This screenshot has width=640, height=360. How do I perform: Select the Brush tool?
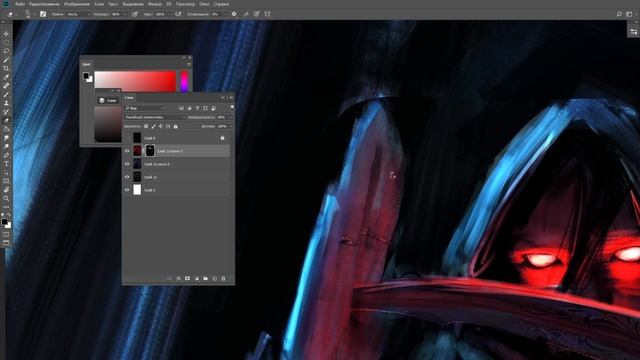tap(6, 94)
